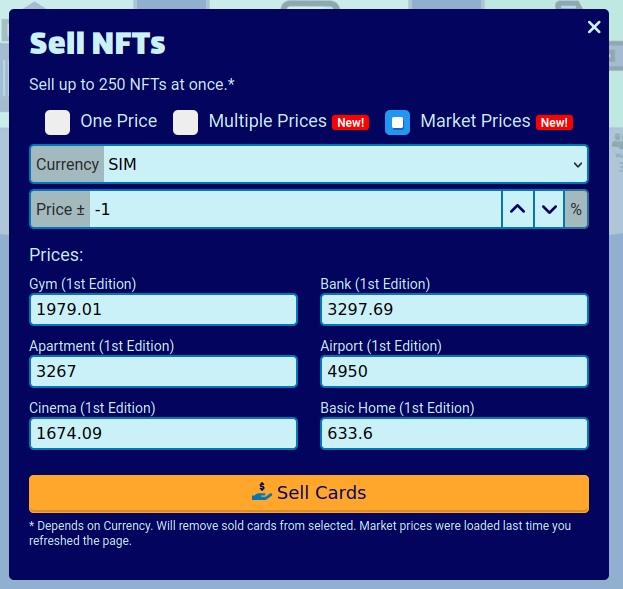The image size is (623, 589).
Task: Edit the Basic Home (1st Edition) price
Action: click(454, 433)
